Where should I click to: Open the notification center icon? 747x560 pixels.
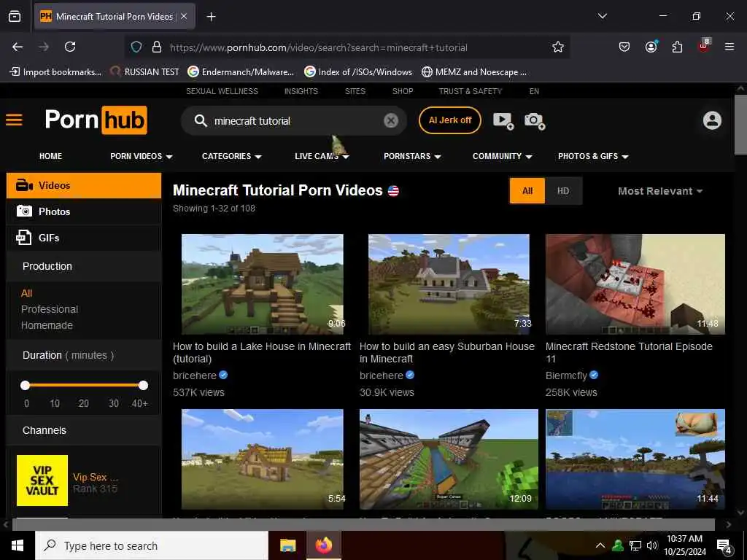[x=724, y=545]
